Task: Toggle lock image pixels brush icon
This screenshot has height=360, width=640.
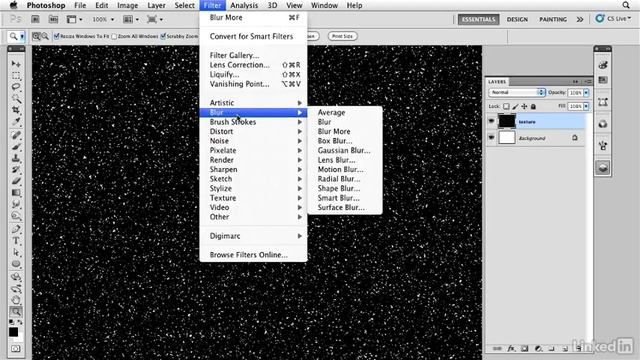Action: (515, 107)
